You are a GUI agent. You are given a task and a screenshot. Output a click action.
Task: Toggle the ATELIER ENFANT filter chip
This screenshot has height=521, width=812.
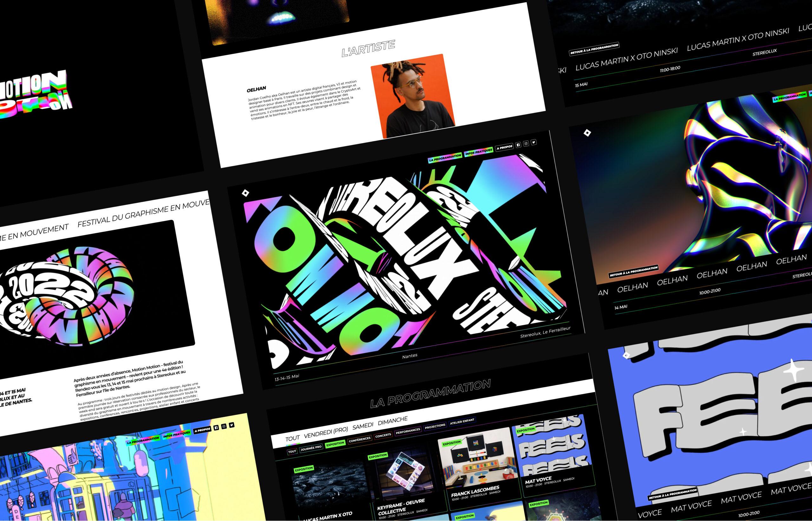click(x=462, y=422)
